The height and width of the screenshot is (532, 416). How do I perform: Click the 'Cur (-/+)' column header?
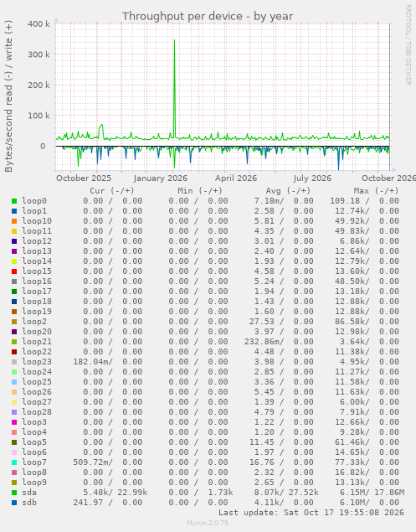click(112, 191)
